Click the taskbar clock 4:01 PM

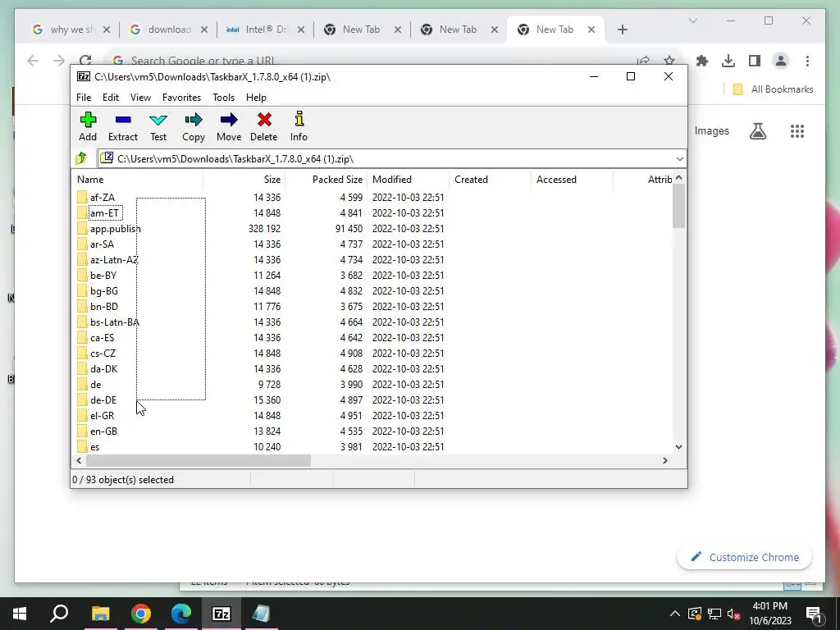coord(769,614)
